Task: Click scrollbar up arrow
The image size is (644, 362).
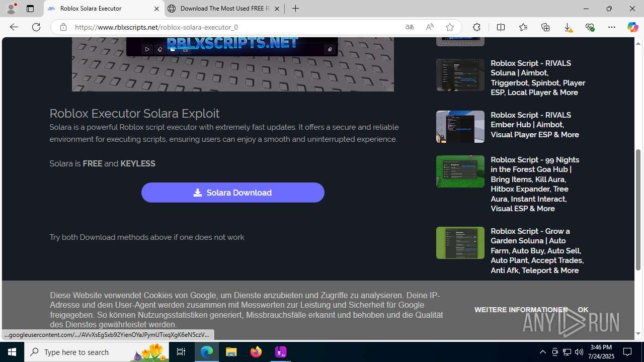Action: 638,43
